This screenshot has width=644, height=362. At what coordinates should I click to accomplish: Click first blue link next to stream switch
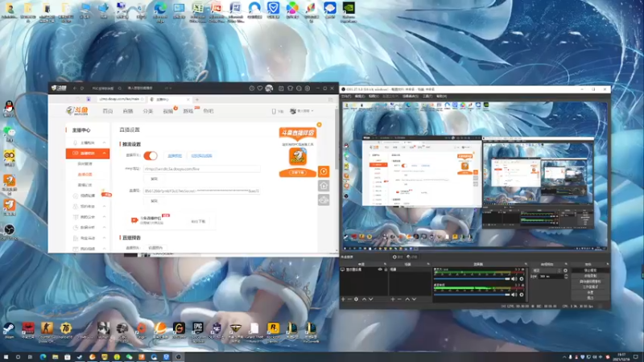coord(175,155)
